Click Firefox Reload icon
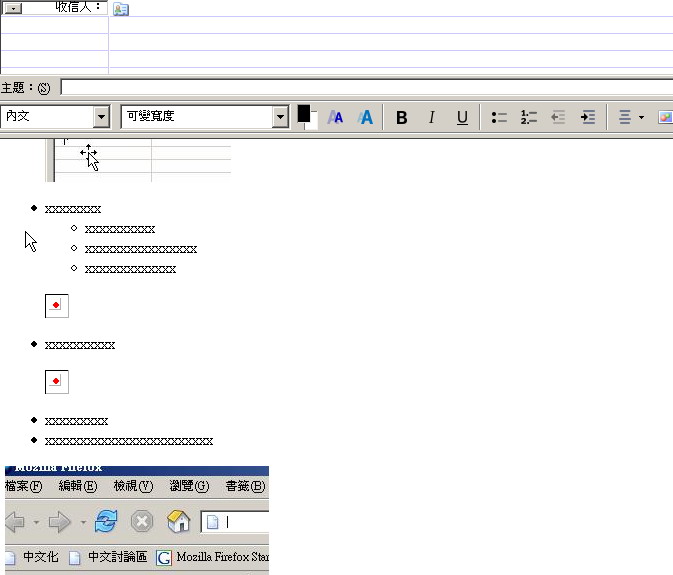The height and width of the screenshot is (575, 673). [106, 521]
